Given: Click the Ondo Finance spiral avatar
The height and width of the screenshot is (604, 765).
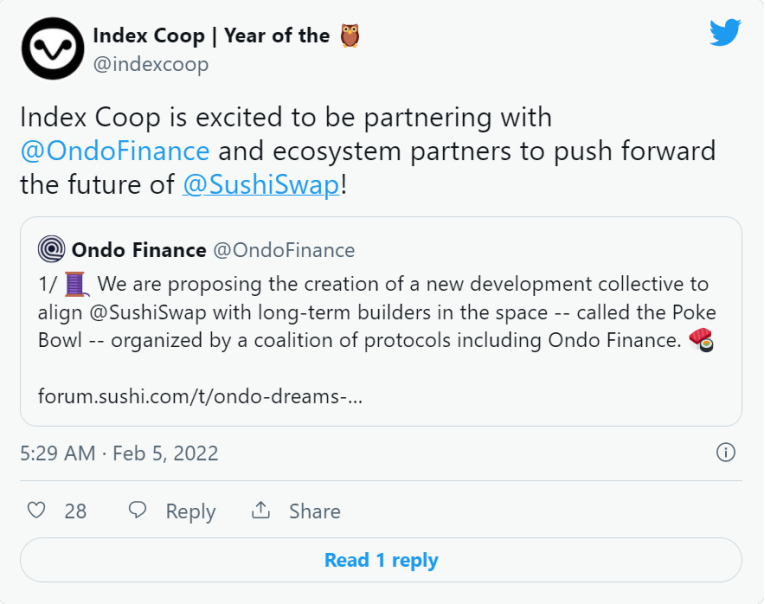Looking at the screenshot, I should pos(51,249).
